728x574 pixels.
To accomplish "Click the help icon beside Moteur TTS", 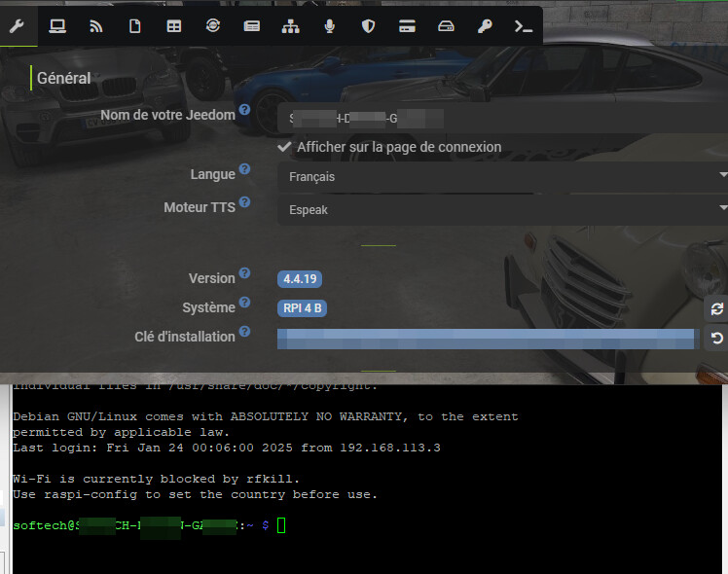I will point(244,202).
